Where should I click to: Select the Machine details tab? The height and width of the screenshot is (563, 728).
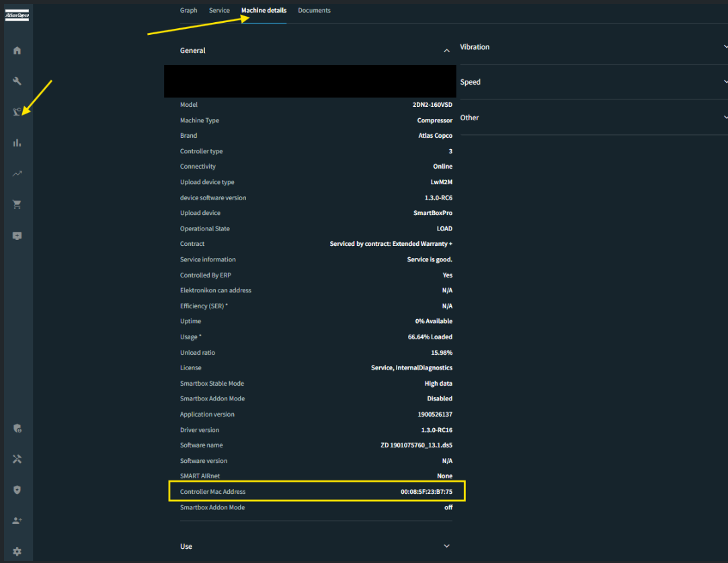(264, 10)
